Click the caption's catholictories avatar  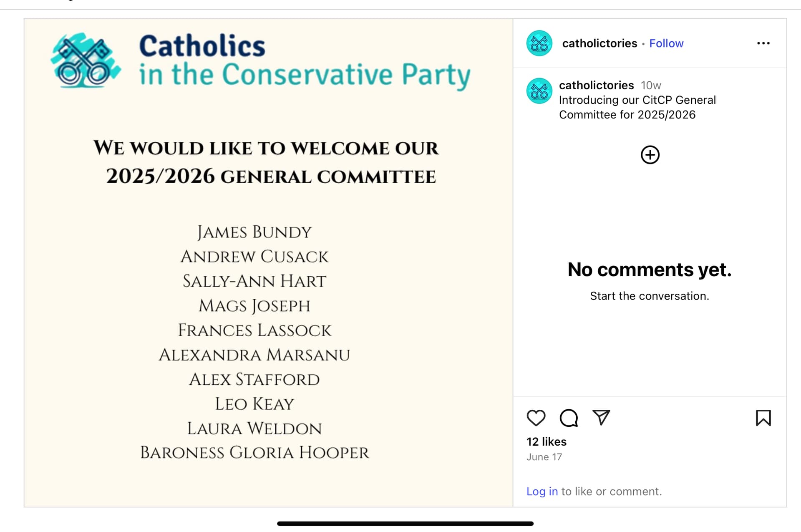point(539,91)
